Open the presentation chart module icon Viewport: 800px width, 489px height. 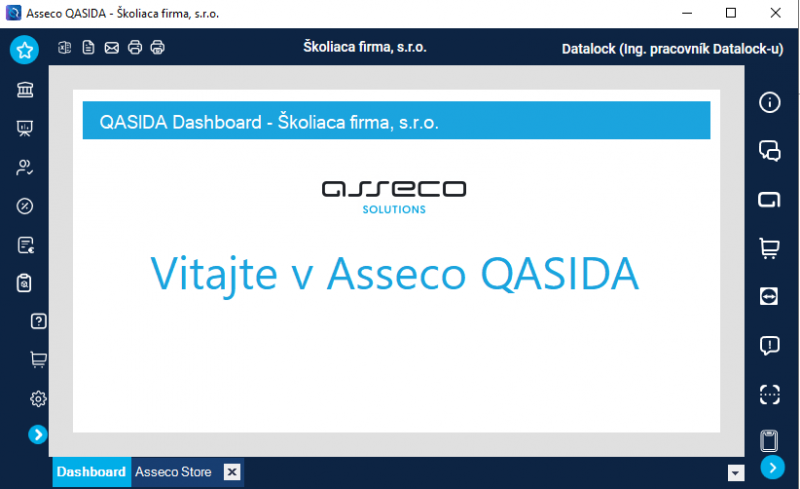[x=25, y=128]
